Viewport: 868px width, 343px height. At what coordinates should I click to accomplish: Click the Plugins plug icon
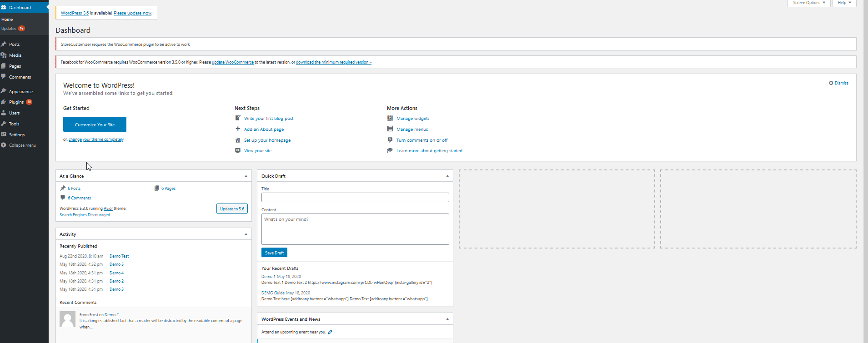pyautogui.click(x=4, y=102)
